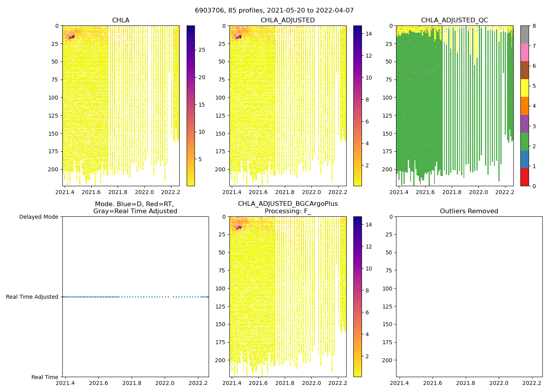The width and height of the screenshot is (549, 392).
Task: Click the CHLA_ADJUSTED_QC plot title
Action: [454, 20]
